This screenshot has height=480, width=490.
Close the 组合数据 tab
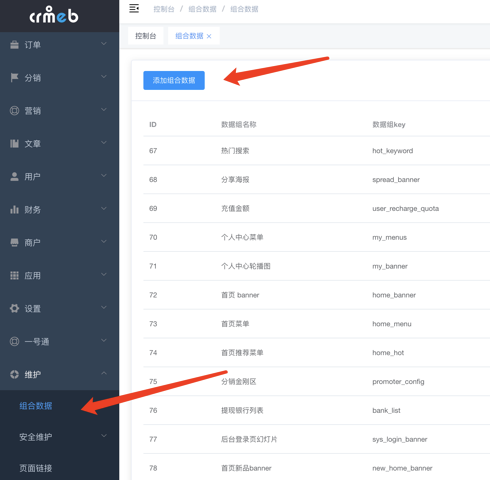click(x=209, y=36)
